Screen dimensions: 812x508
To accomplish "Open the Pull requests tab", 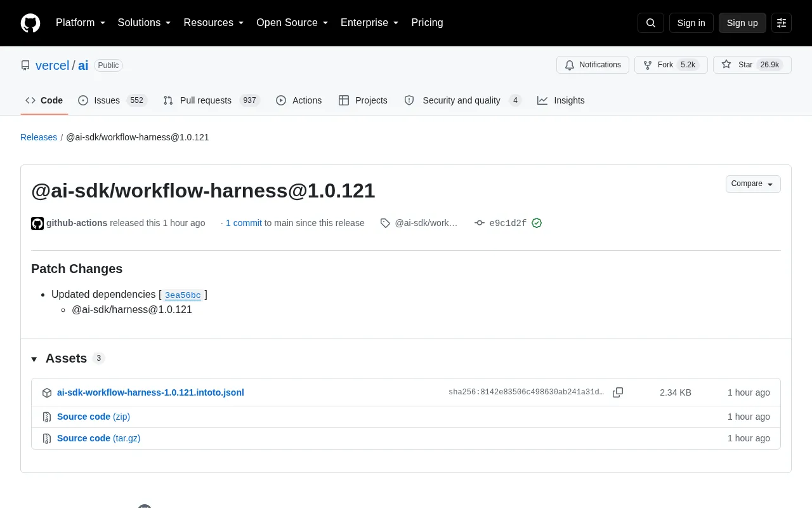I will [x=211, y=100].
